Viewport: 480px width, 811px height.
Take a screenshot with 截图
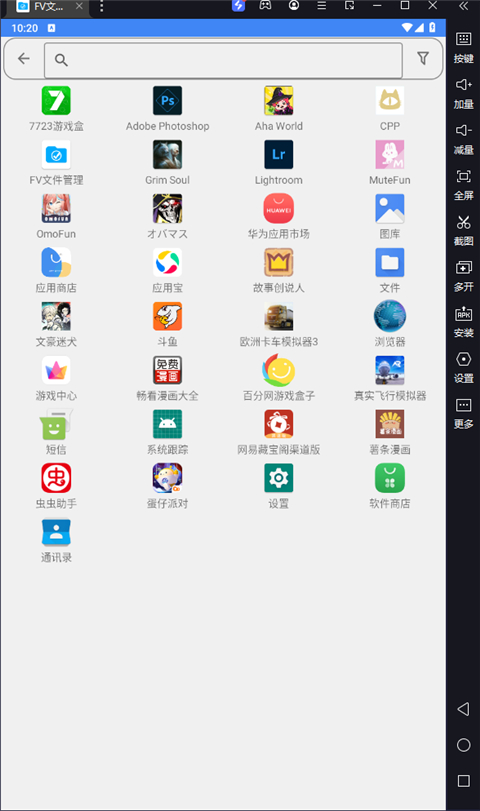[x=463, y=230]
